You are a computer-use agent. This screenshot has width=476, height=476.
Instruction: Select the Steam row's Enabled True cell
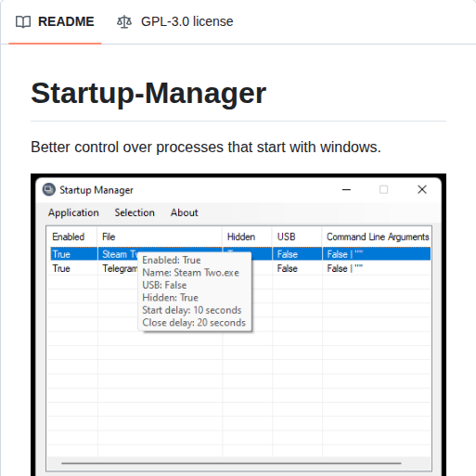pos(73,254)
